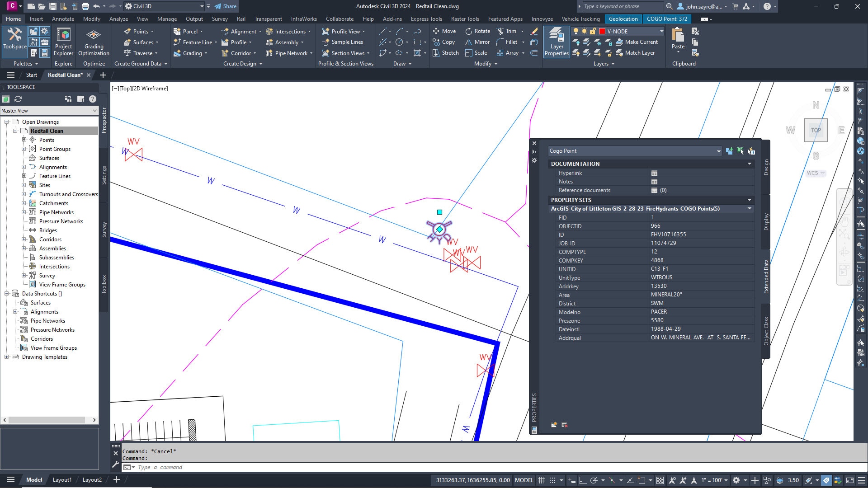Click quick select icon in Properties palette

(x=751, y=151)
